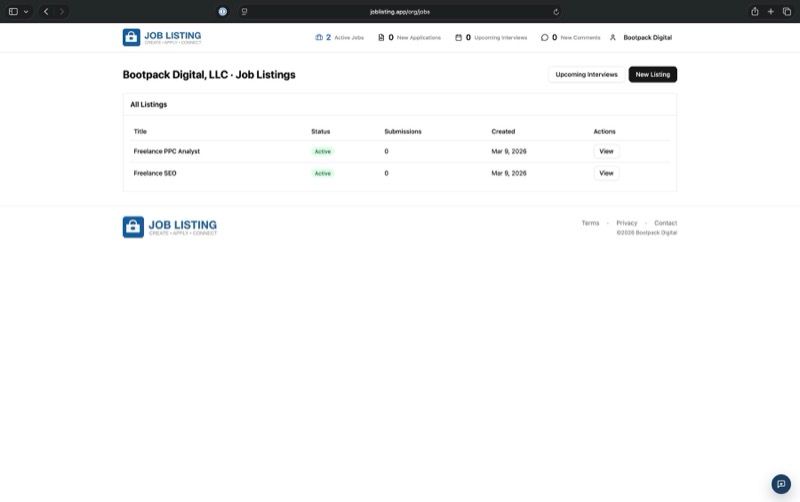Image resolution: width=800 pixels, height=502 pixels.
Task: Go forward with browser forward arrow
Action: click(62, 11)
